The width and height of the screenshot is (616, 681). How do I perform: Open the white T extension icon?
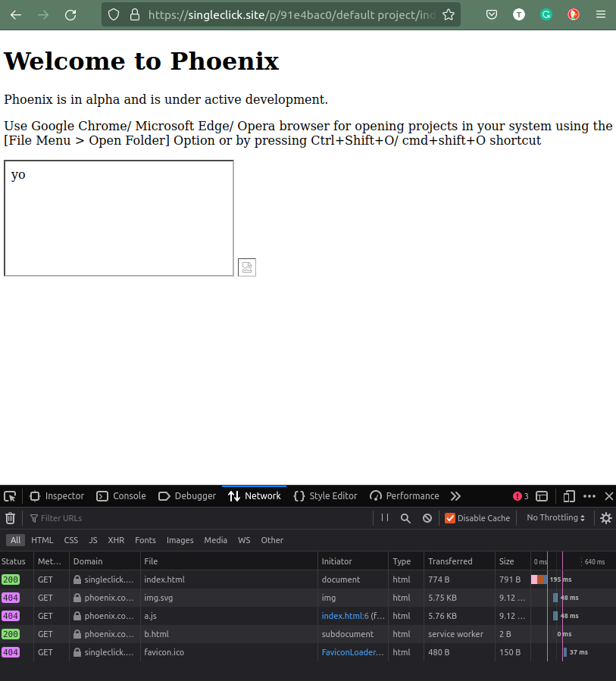point(519,14)
